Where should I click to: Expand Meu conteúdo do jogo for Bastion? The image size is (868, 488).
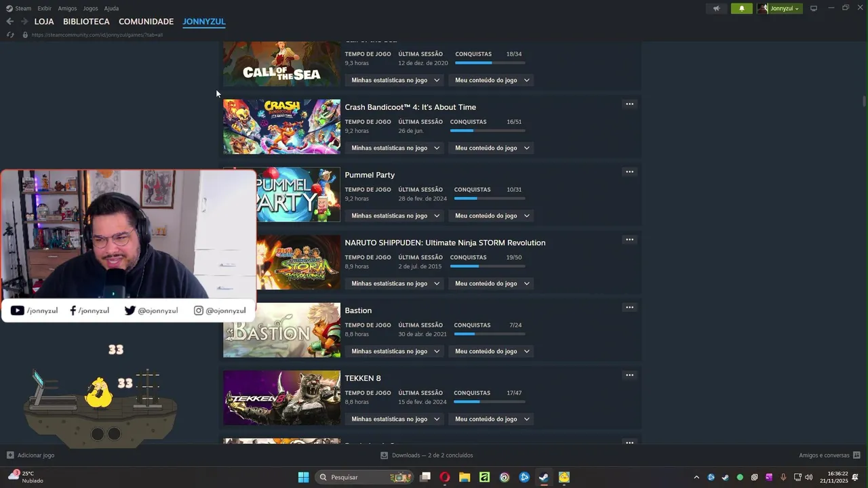coord(492,351)
